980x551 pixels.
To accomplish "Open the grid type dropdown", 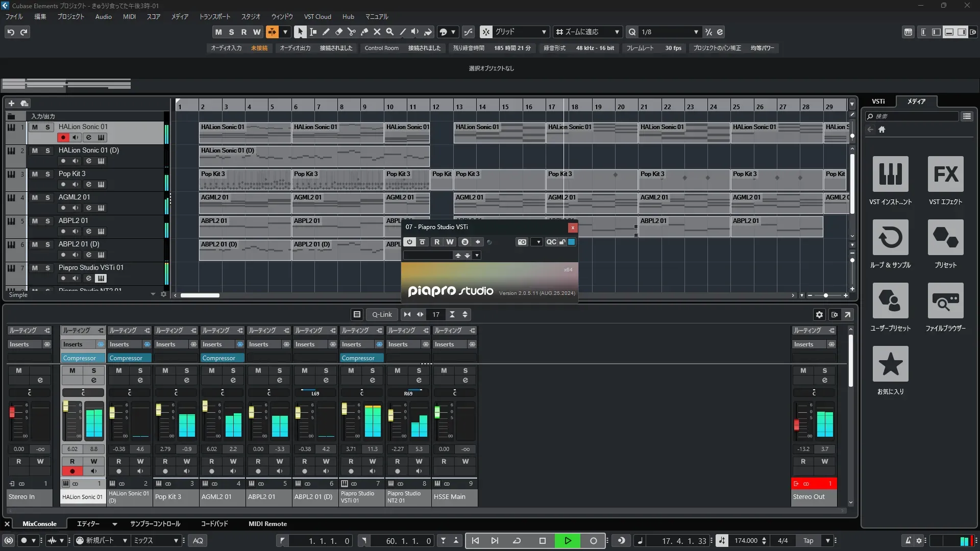I will click(544, 32).
